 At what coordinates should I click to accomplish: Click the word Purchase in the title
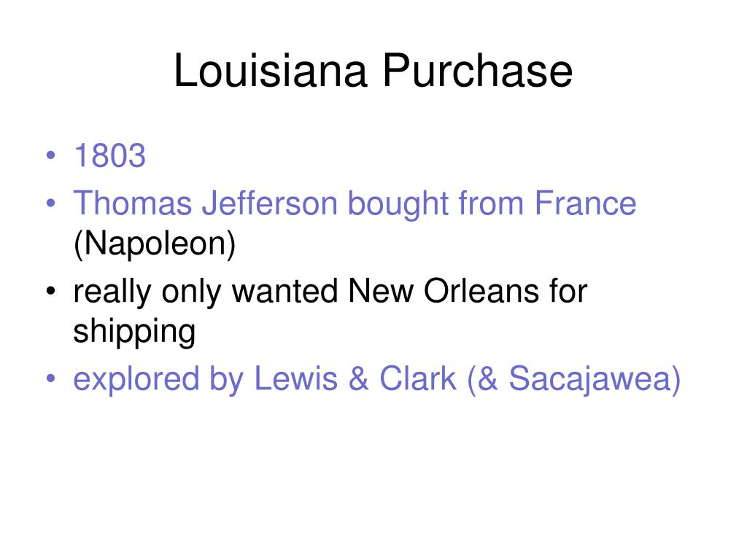(x=477, y=71)
